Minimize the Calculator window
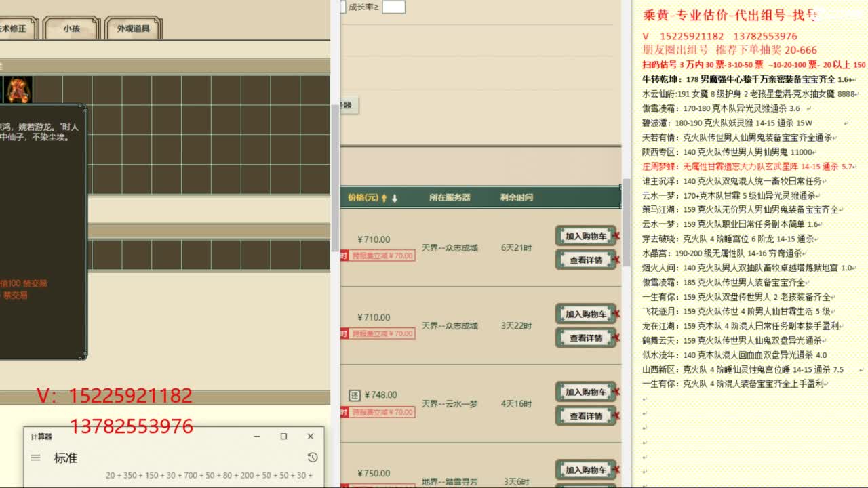868x488 pixels. [257, 436]
